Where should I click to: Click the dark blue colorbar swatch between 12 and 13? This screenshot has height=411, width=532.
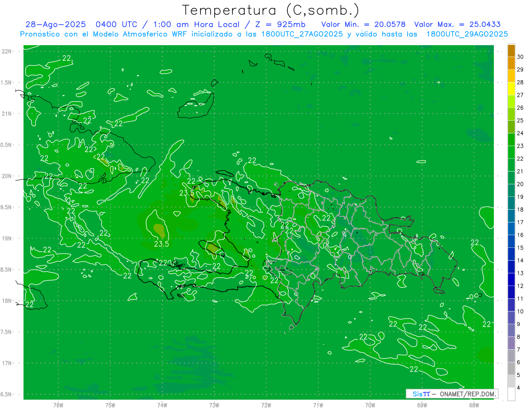tap(511, 279)
